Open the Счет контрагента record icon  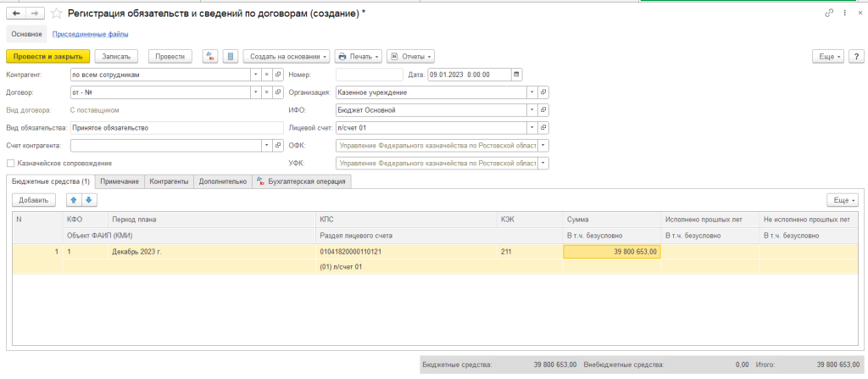tap(277, 145)
